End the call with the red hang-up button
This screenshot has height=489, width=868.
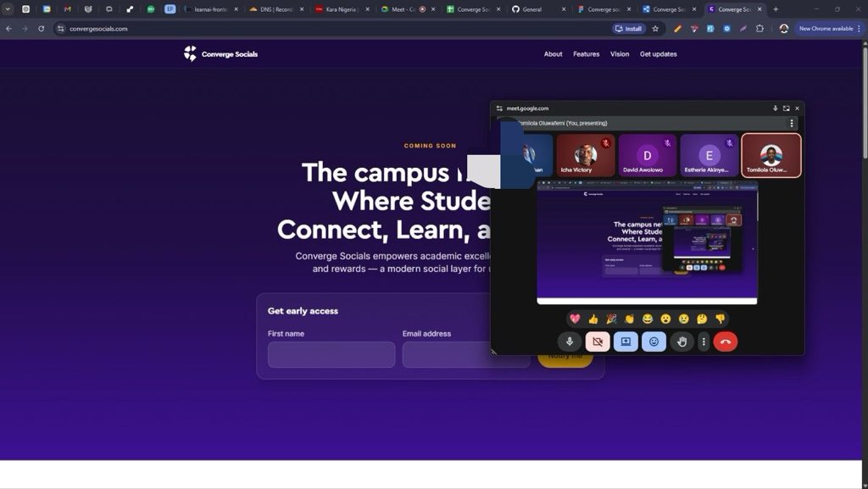pos(726,342)
